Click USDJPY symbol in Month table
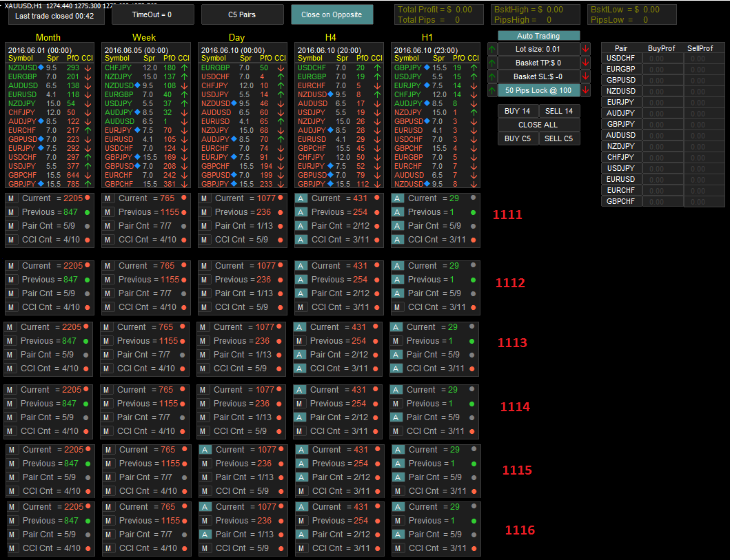Viewport: 730px width, 560px height. click(22, 166)
